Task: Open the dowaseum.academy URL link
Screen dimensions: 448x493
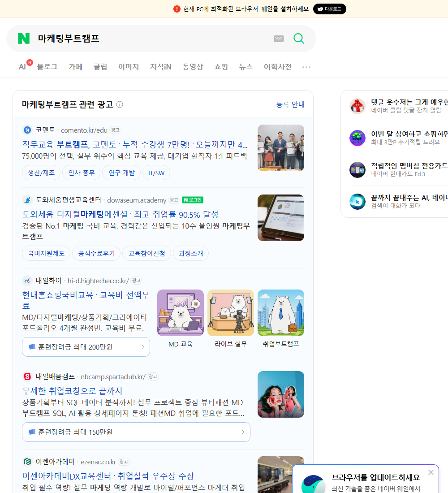Action: 137,200
